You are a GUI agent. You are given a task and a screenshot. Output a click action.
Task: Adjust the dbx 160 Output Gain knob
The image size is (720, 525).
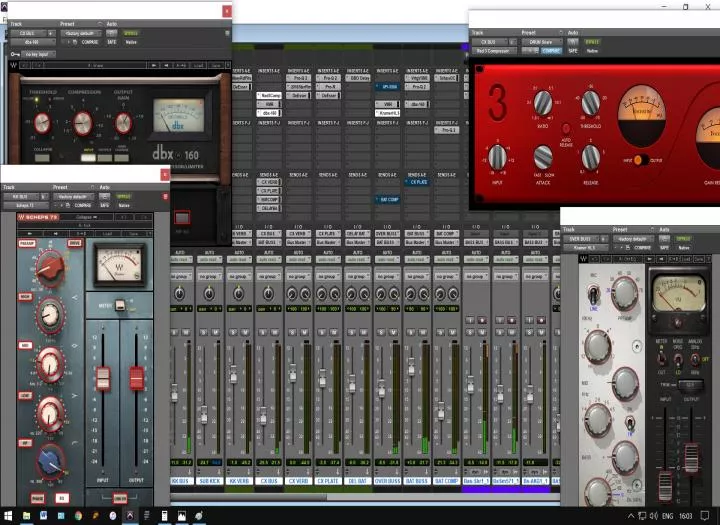123,123
